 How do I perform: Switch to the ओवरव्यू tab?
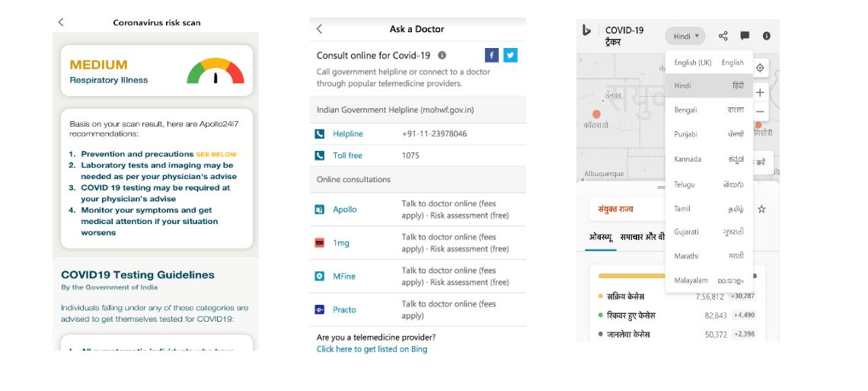(601, 236)
